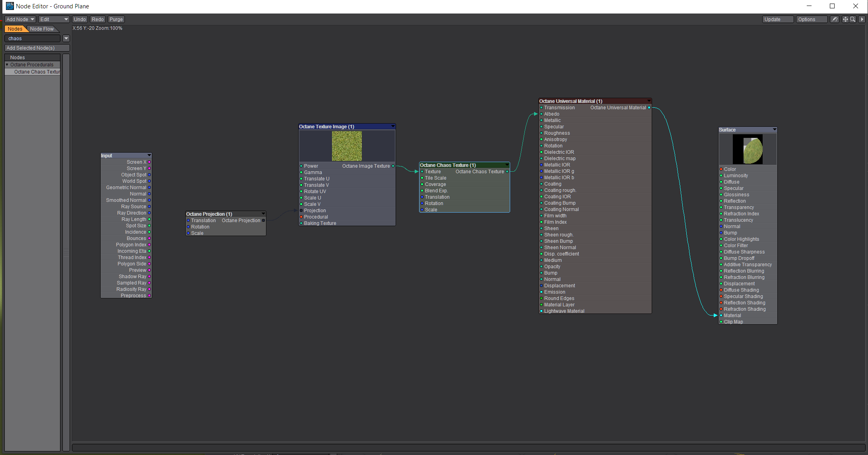Collapse the Octane Procedurals tree group
The width and height of the screenshot is (868, 455).
tap(7, 64)
